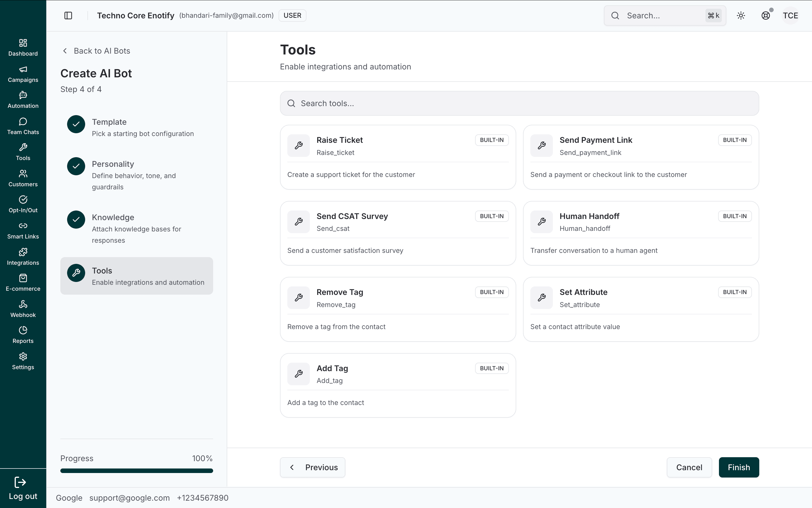Click BUILT-IN badge on Add Tag

coord(491,369)
